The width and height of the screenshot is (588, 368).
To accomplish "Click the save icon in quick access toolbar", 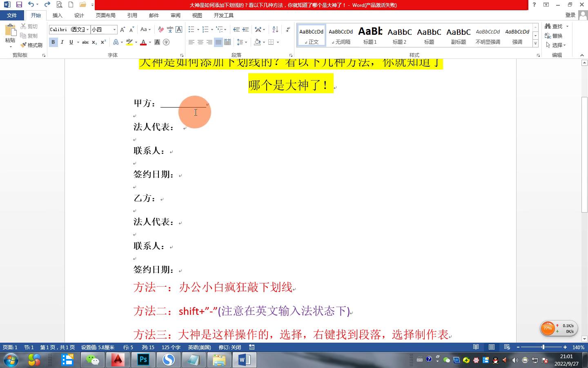I will [x=19, y=4].
